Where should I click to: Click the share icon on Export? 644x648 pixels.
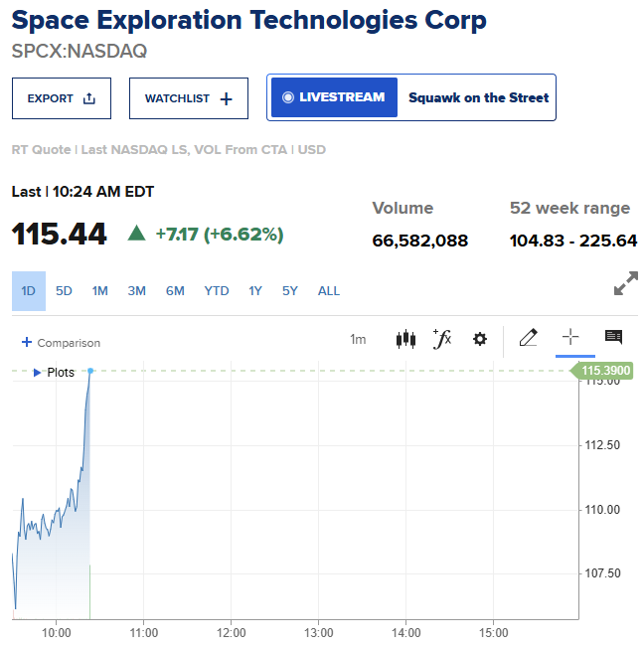[x=88, y=98]
